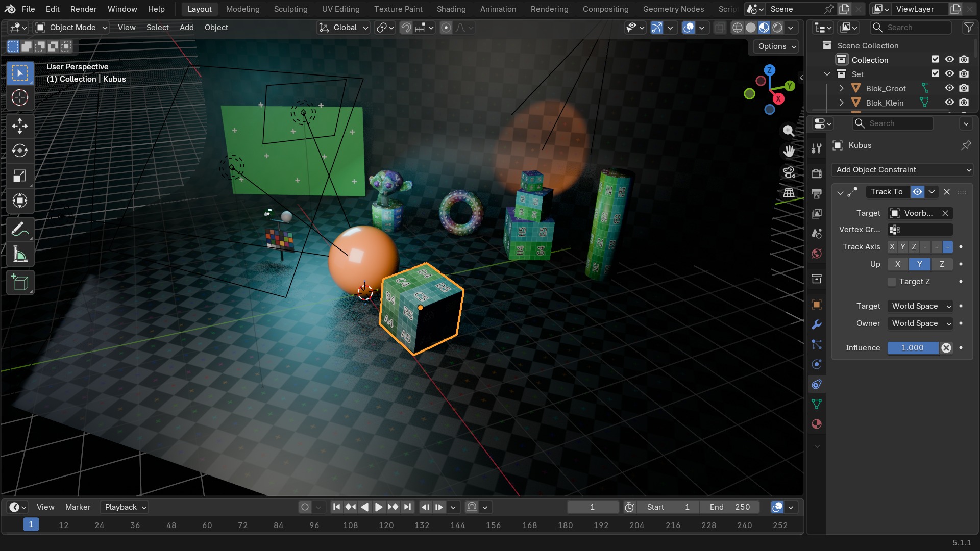
Task: Set Up axis to Z
Action: 942,264
